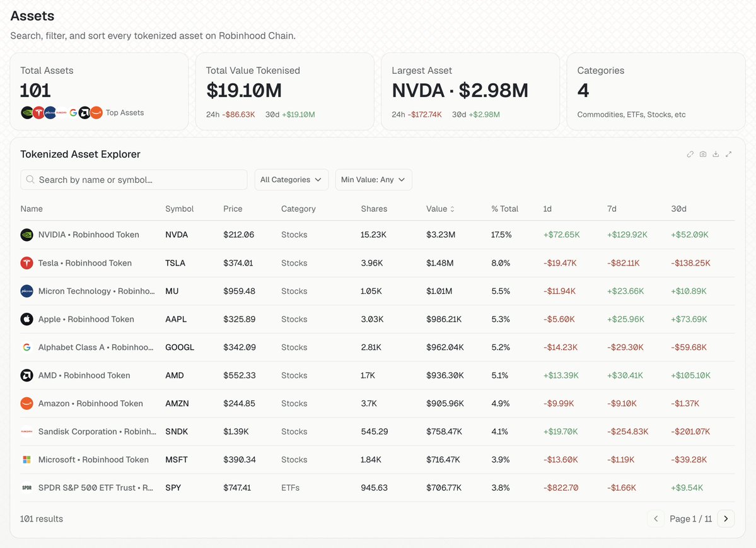Viewport: 756px width, 548px height.
Task: Click the SPDR logo in SPY row
Action: (26, 487)
